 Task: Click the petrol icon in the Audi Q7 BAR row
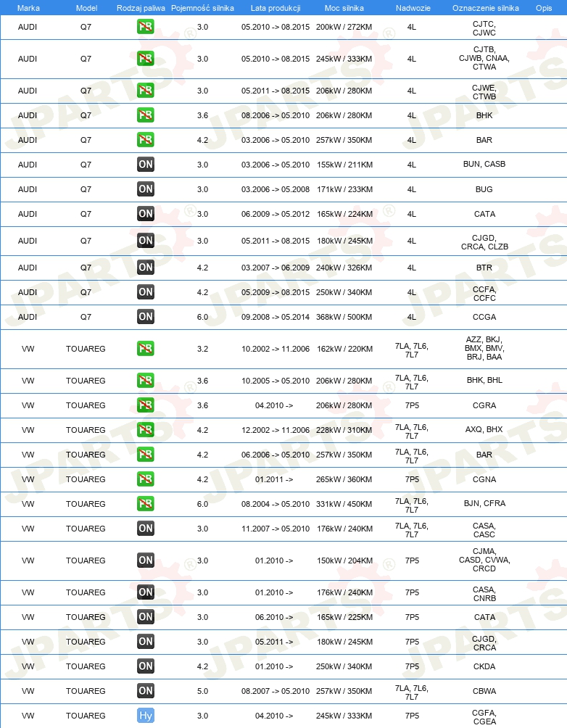pos(145,140)
